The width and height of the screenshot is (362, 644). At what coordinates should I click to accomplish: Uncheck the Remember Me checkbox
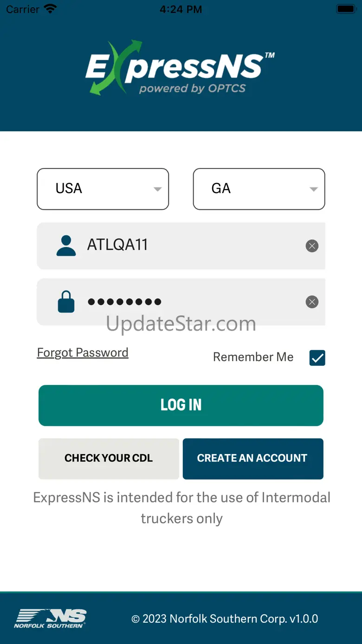pos(317,358)
